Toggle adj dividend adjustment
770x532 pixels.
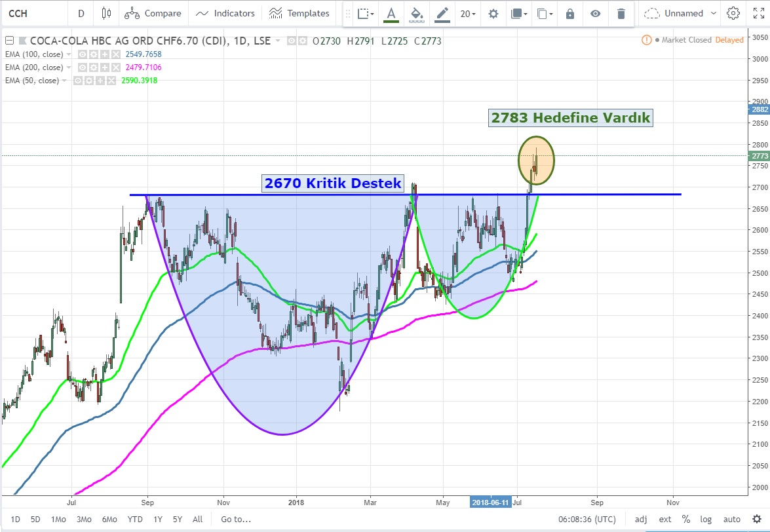[641, 520]
